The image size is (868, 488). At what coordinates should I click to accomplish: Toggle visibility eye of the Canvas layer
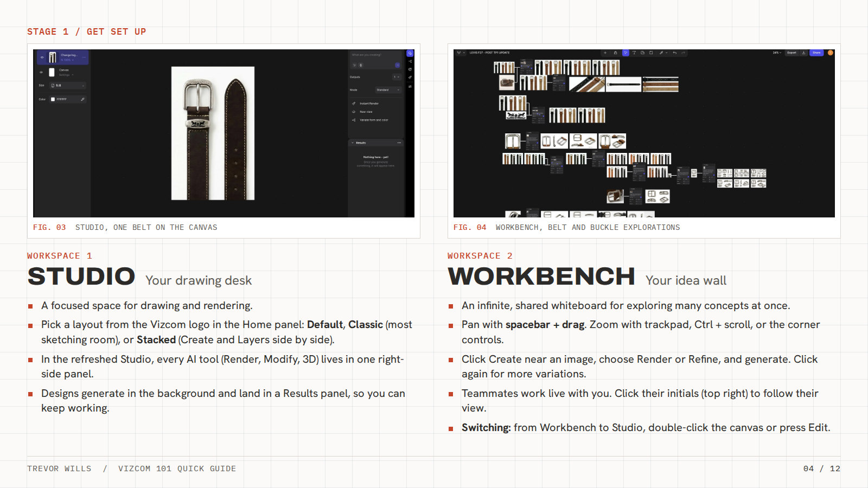[41, 72]
